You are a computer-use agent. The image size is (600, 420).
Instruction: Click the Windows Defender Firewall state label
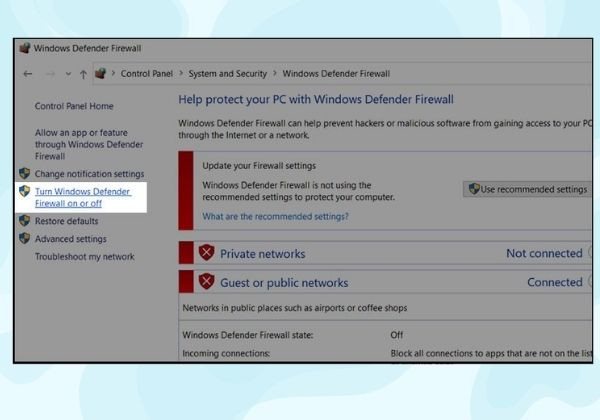248,335
